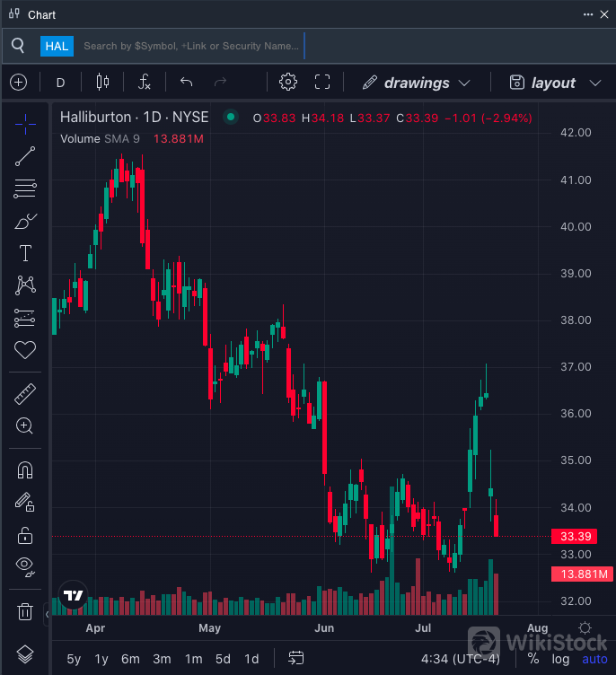Screen dimensions: 616x675
Task: Switch to the 6m time range
Action: pos(130,659)
